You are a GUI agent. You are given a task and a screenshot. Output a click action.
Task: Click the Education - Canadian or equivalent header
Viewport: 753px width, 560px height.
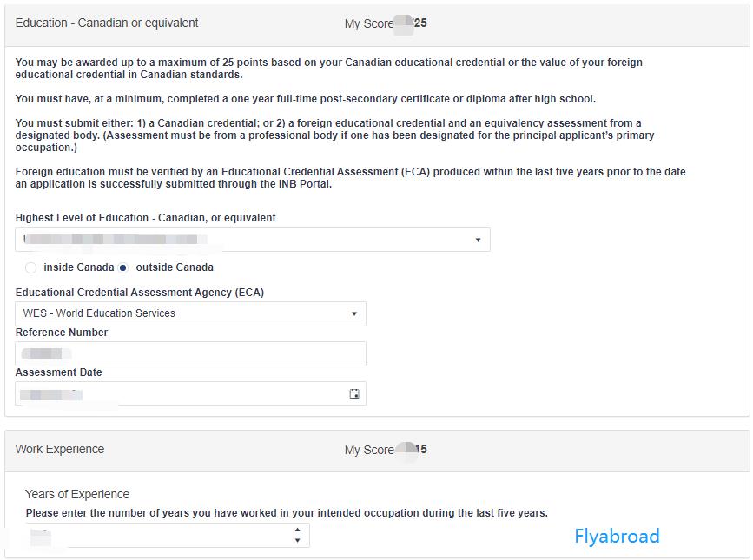point(107,23)
